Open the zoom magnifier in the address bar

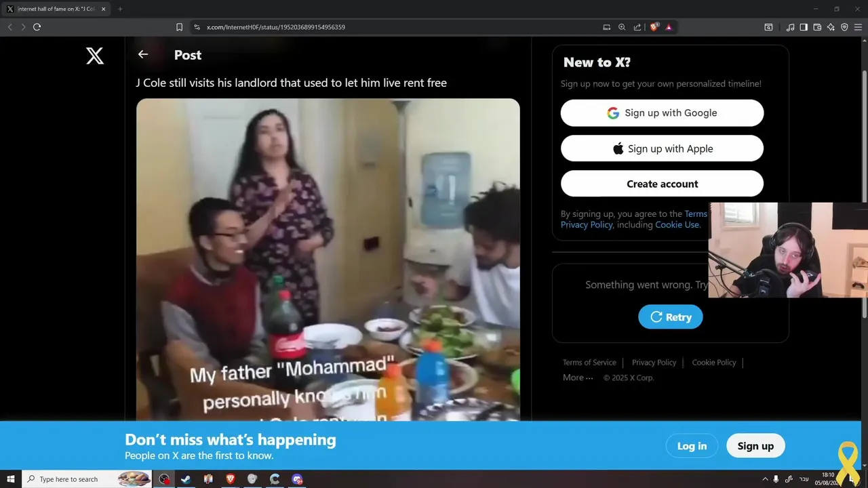622,27
